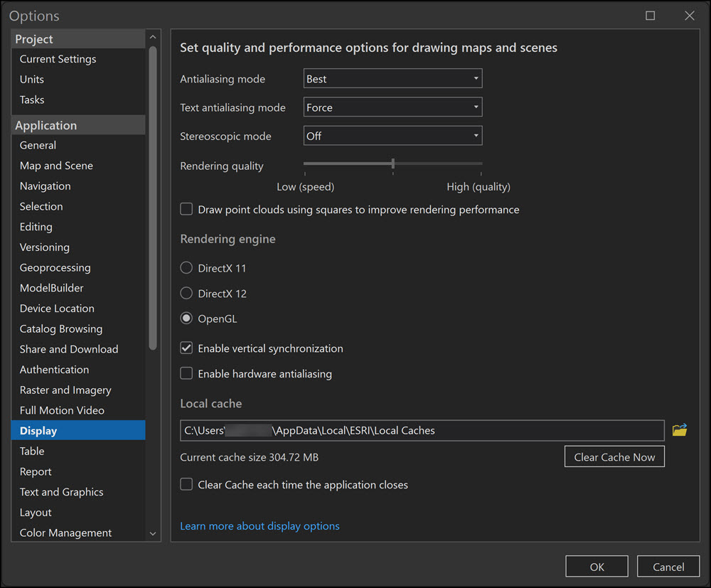Confirm with the OK button
This screenshot has width=711, height=588.
pos(597,567)
